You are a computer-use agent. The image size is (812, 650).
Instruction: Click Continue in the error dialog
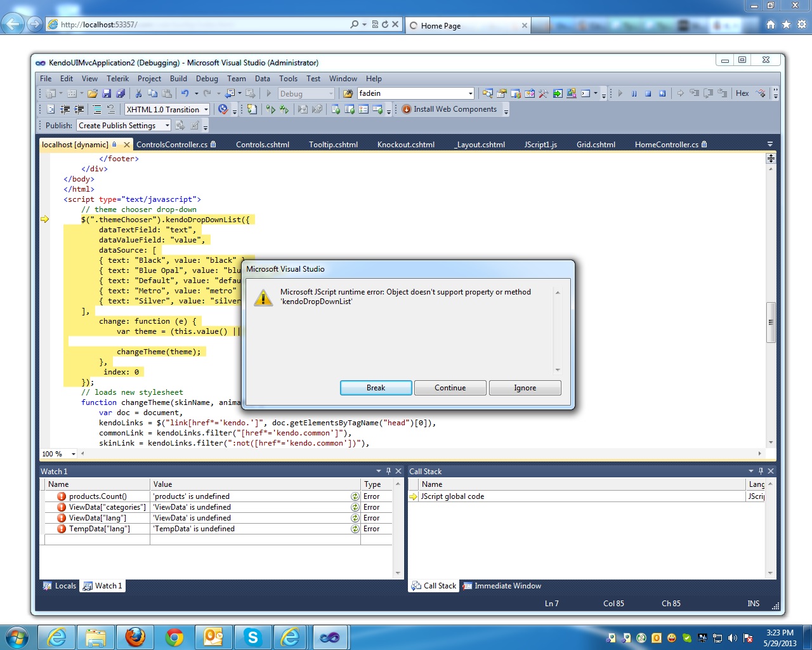[450, 388]
